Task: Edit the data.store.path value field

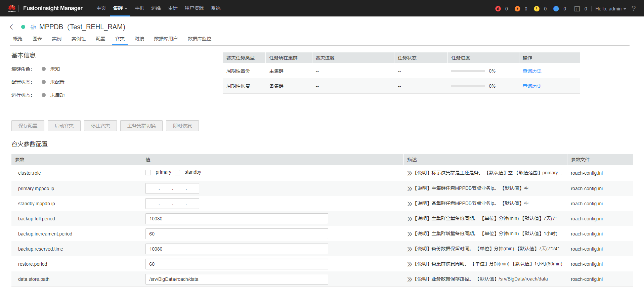Action: tap(237, 279)
